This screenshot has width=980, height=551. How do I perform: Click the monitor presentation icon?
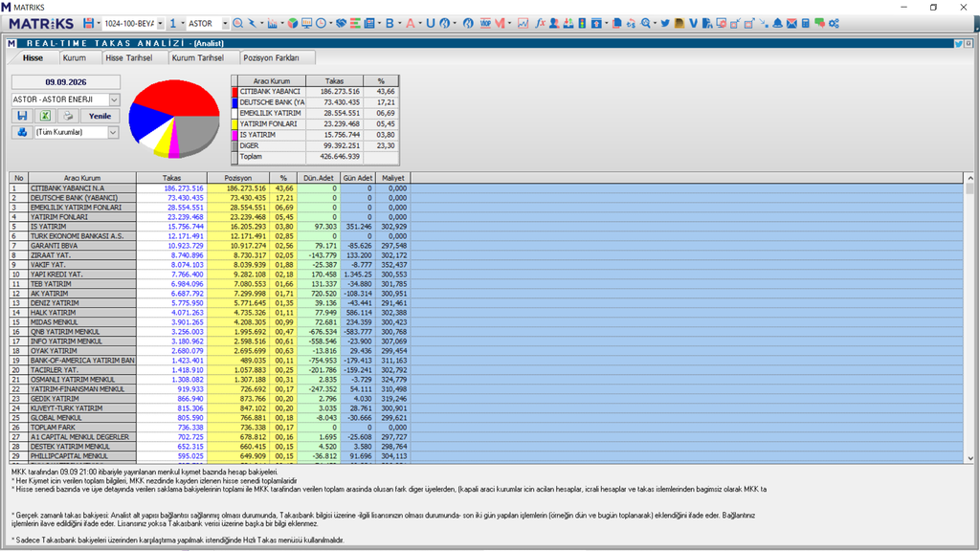pos(306,23)
